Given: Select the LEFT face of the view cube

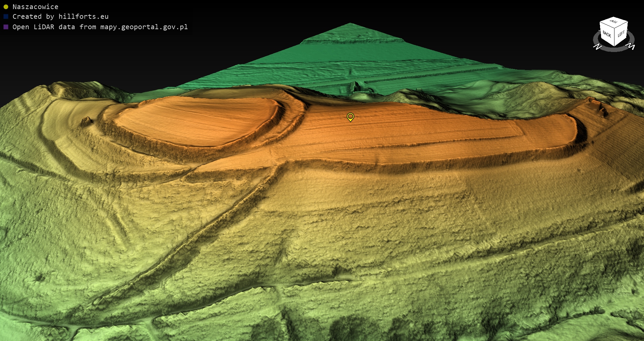Looking at the screenshot, I should pyautogui.click(x=621, y=34).
